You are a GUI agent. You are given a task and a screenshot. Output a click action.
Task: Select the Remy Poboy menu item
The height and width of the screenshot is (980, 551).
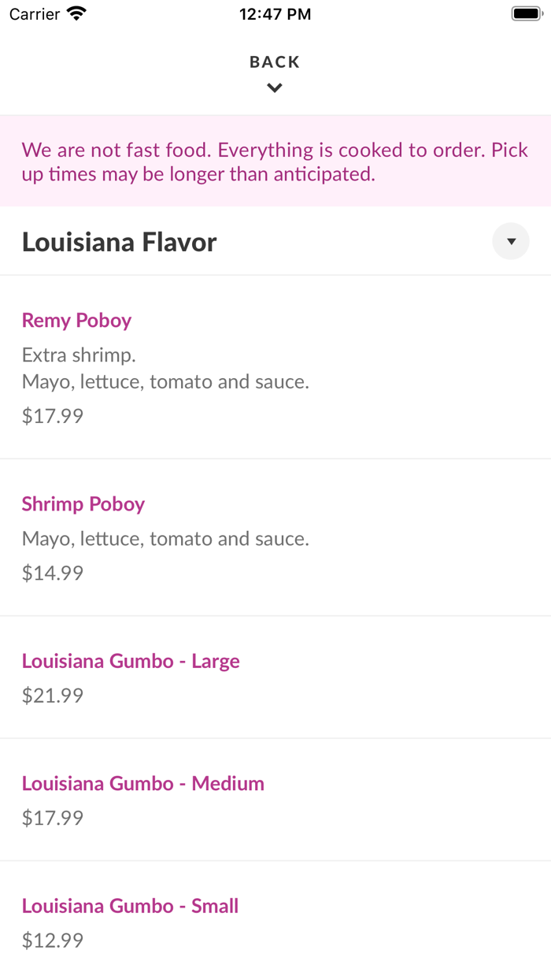tap(76, 321)
